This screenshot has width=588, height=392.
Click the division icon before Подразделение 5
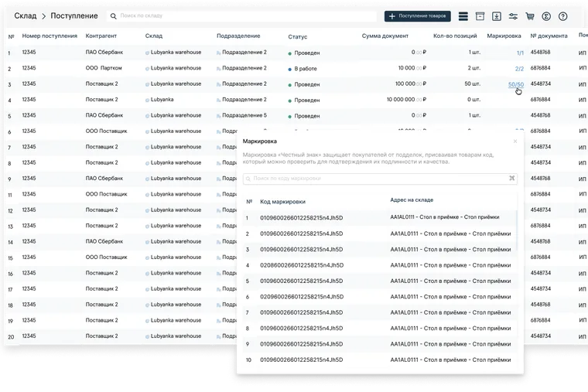pyautogui.click(x=219, y=116)
